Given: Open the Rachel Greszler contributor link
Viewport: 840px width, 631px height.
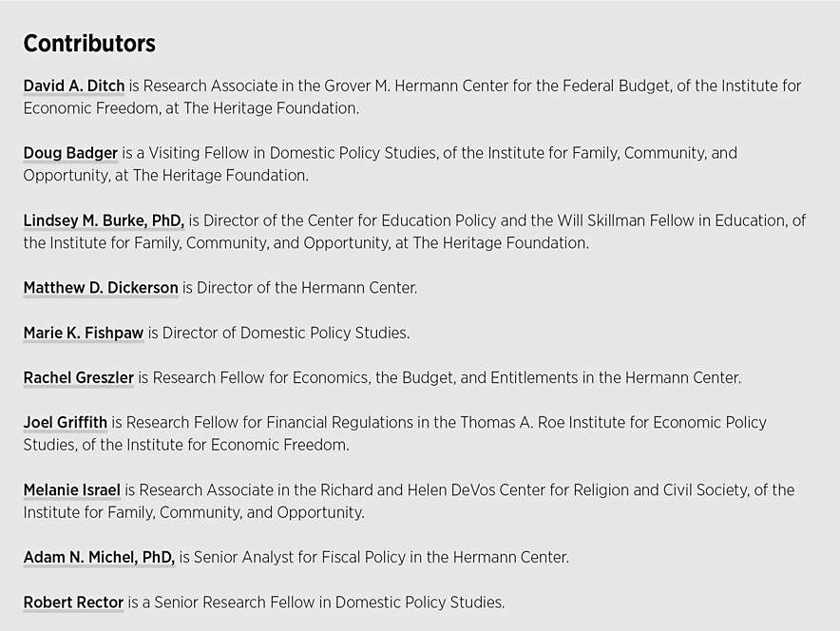Looking at the screenshot, I should tap(79, 378).
